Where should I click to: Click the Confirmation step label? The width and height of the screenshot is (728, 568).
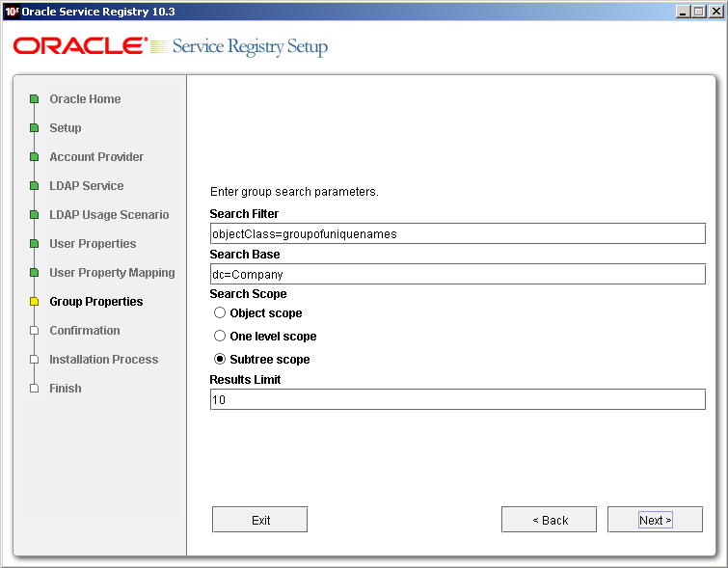[x=85, y=330]
